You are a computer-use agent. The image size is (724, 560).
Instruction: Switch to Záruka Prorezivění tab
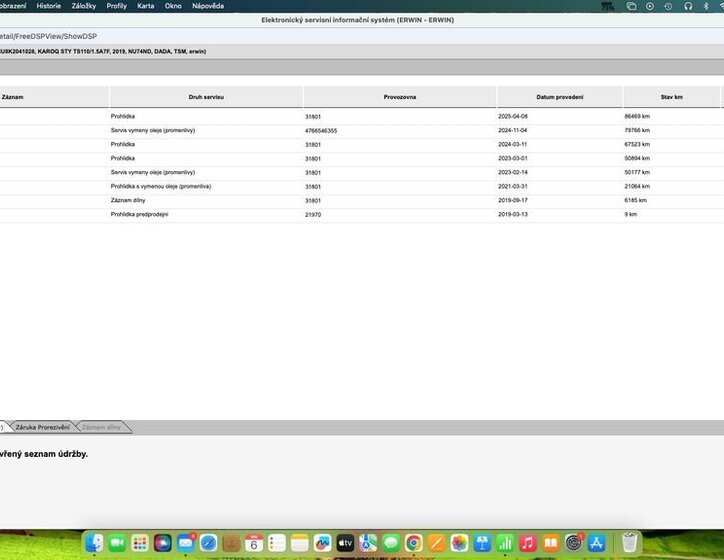pyautogui.click(x=43, y=427)
